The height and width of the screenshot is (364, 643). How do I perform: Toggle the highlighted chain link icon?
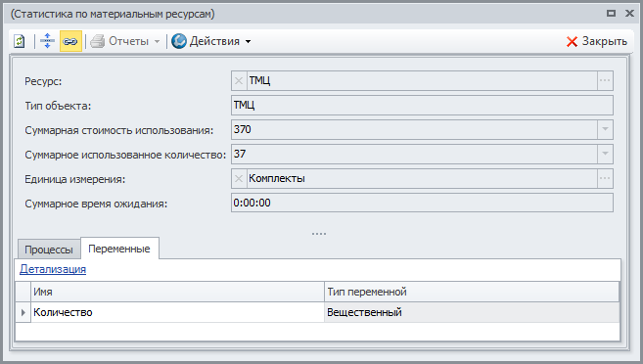point(70,41)
